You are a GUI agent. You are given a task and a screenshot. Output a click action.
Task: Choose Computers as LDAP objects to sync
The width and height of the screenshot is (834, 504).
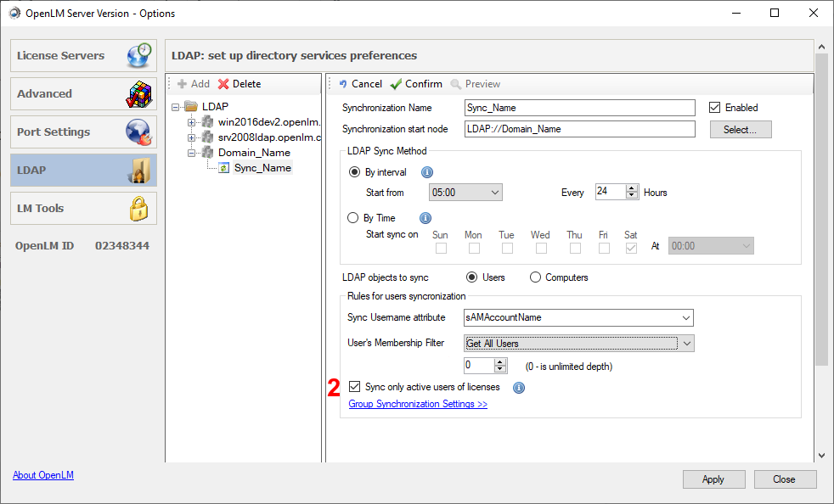tap(535, 277)
